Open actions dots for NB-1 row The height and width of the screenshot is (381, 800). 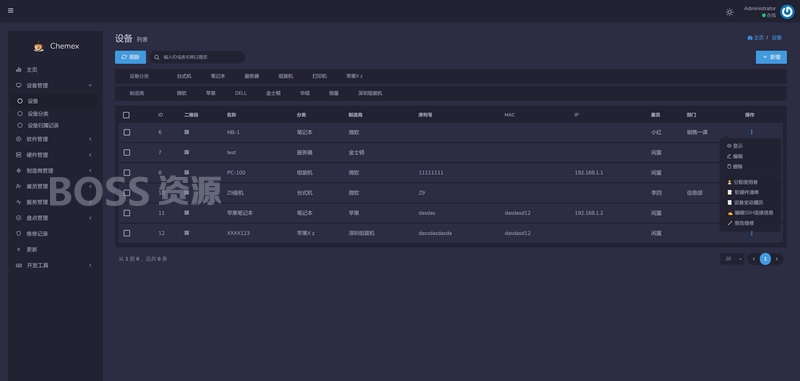tap(752, 132)
